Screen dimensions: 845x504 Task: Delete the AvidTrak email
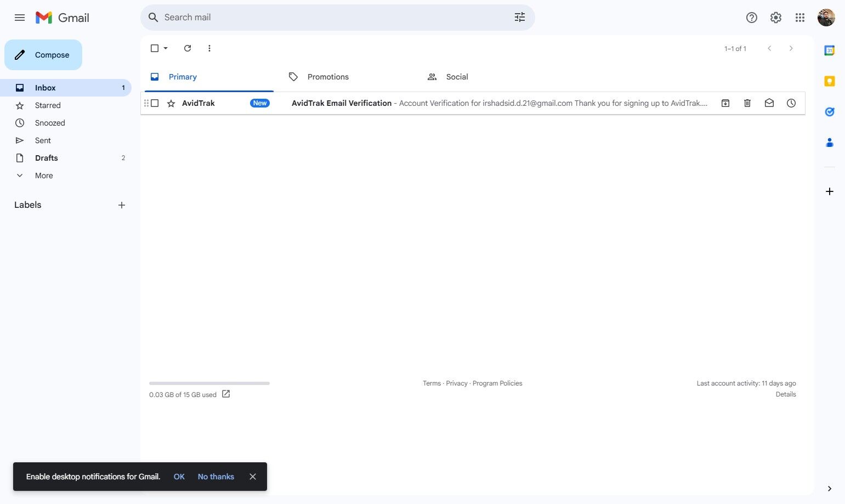pos(747,103)
